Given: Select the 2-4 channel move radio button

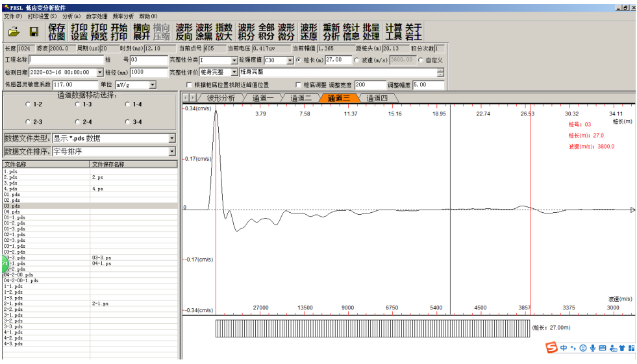Looking at the screenshot, I should pyautogui.click(x=77, y=122).
